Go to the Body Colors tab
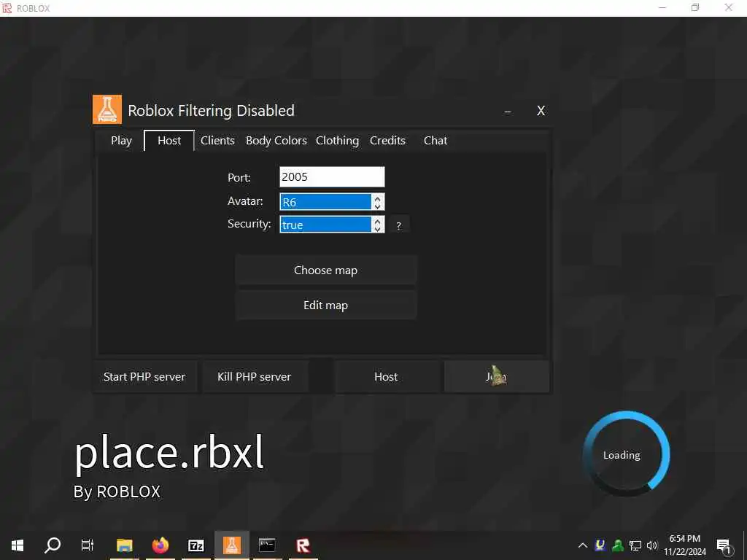This screenshot has width=747, height=560. (x=276, y=141)
